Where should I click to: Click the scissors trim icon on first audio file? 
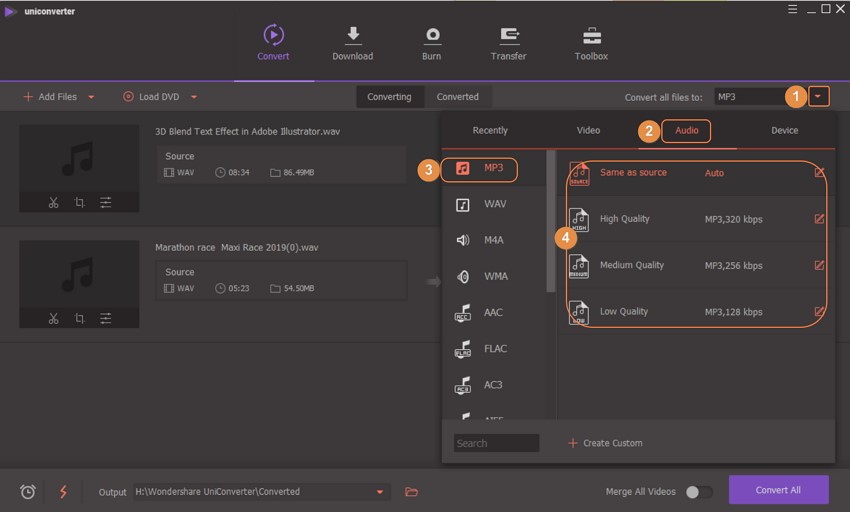(x=53, y=203)
